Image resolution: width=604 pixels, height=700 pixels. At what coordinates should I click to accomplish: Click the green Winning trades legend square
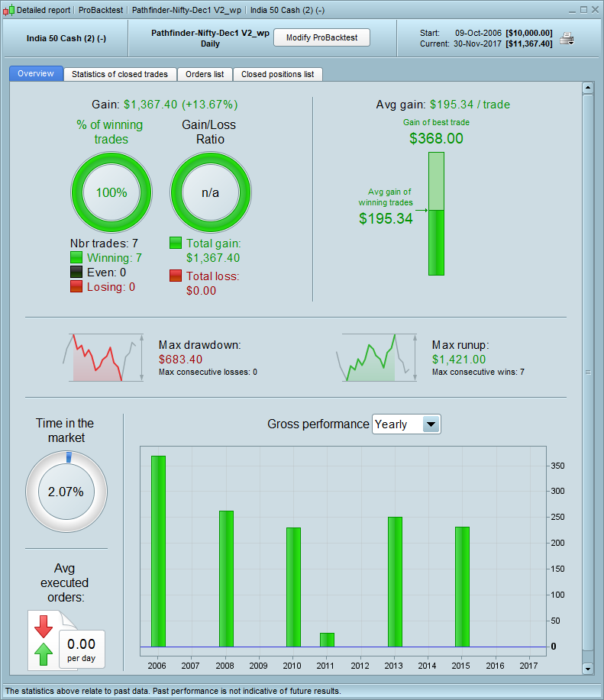pyautogui.click(x=76, y=257)
